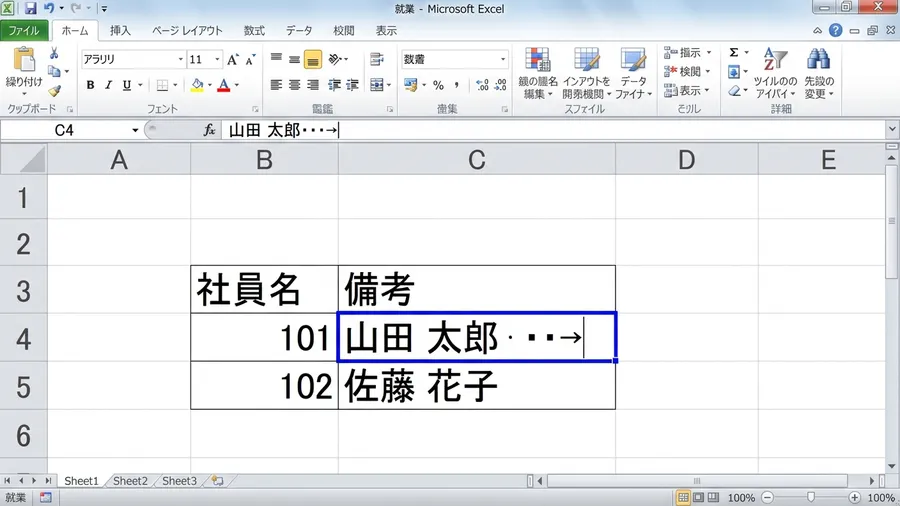Cut selection with the scissors icon
Viewport: 900px width, 506px height.
[x=54, y=53]
